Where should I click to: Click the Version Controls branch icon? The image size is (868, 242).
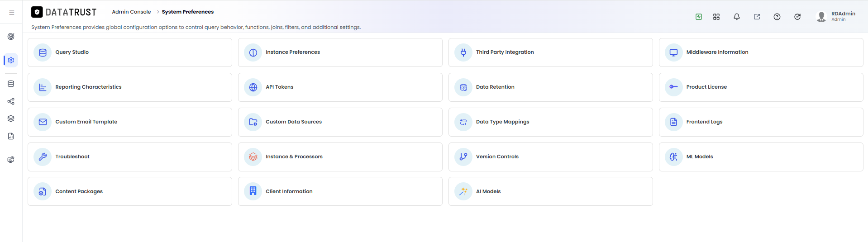(463, 157)
